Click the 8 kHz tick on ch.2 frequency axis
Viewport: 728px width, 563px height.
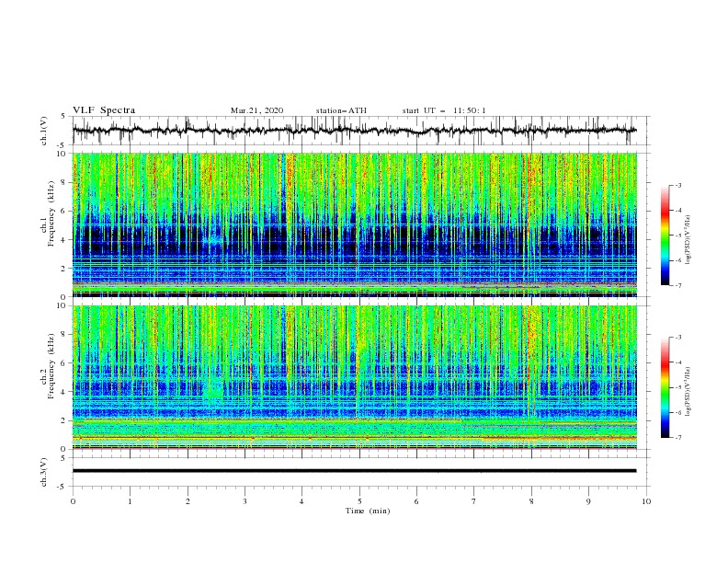tap(63, 335)
